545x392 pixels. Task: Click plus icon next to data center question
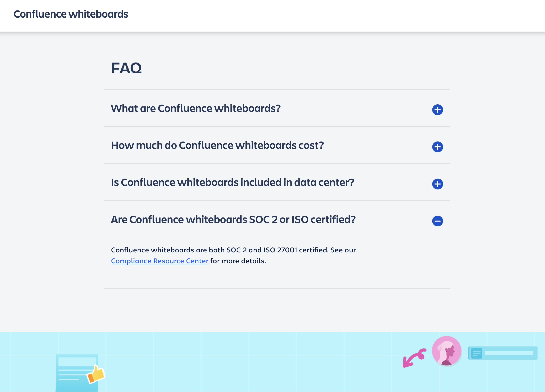437,184
